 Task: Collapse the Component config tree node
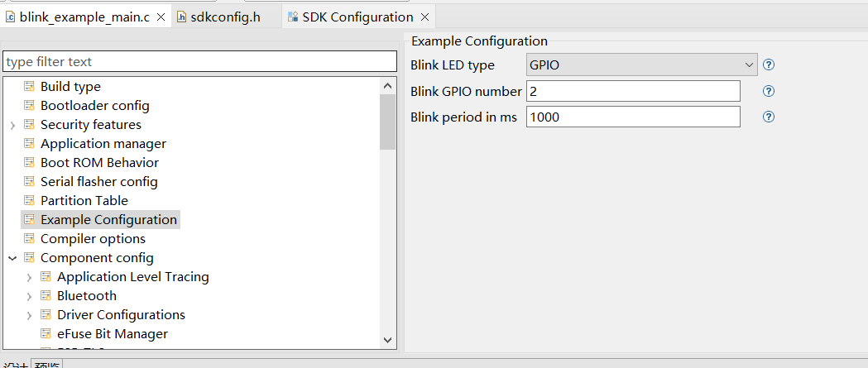12,258
